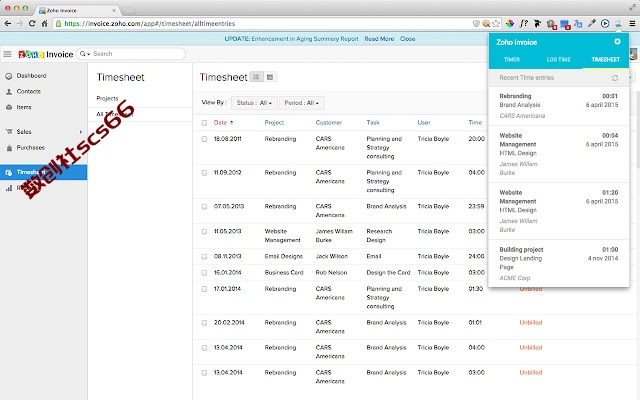
Task: Select the TIMESHEET tab in popup
Action: [x=605, y=60]
